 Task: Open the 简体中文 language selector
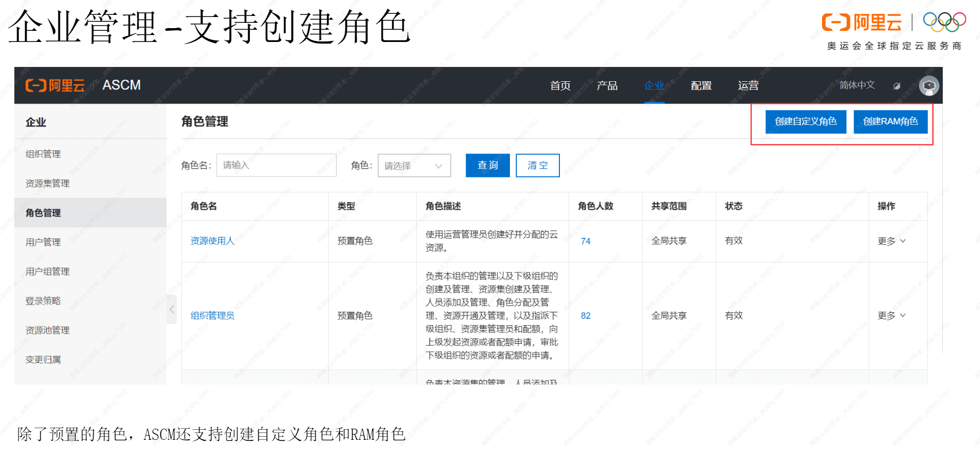[x=857, y=85]
